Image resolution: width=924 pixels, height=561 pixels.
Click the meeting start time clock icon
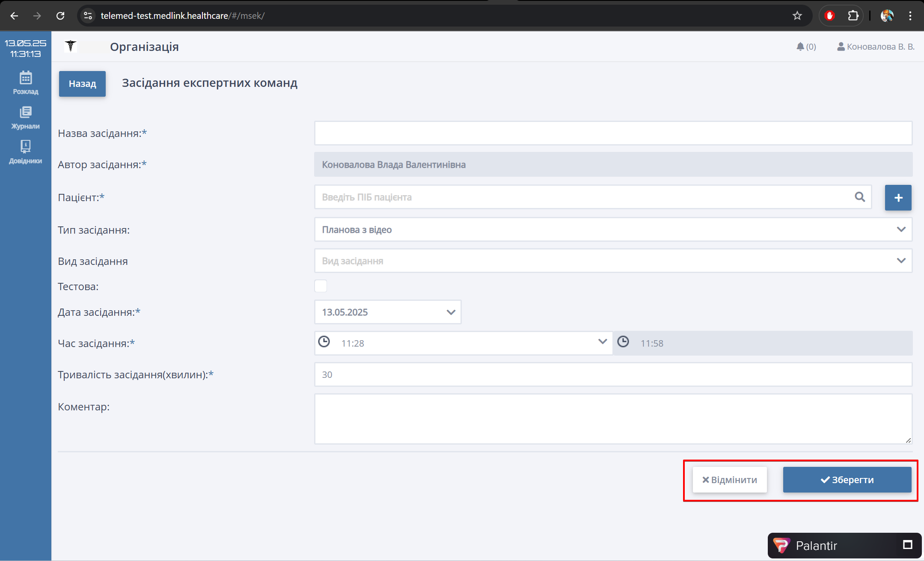324,342
